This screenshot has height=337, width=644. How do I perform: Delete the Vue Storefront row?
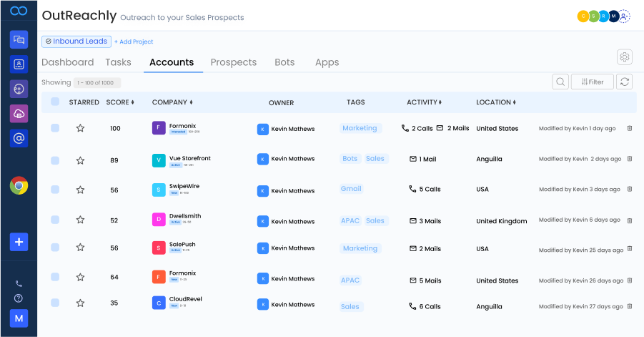(630, 159)
